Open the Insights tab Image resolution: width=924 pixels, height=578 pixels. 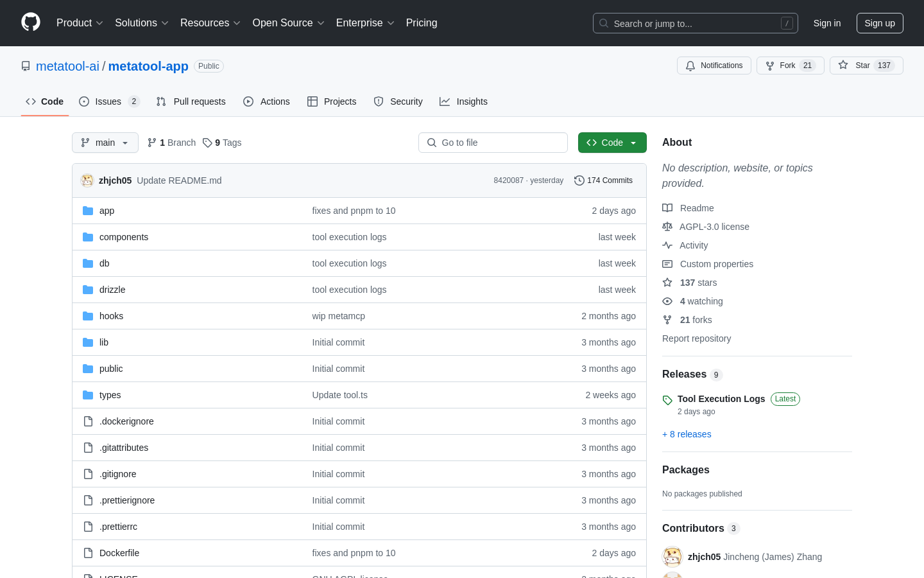[x=463, y=101]
